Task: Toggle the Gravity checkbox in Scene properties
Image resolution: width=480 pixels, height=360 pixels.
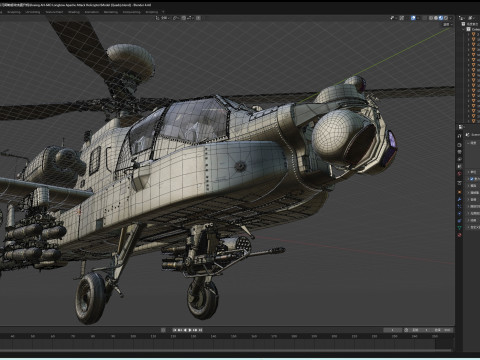Action: [x=472, y=179]
